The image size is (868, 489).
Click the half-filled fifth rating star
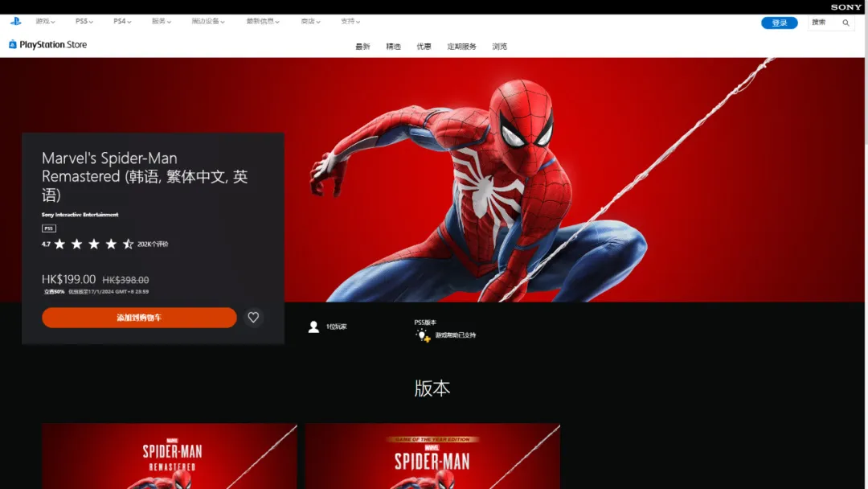pyautogui.click(x=128, y=244)
